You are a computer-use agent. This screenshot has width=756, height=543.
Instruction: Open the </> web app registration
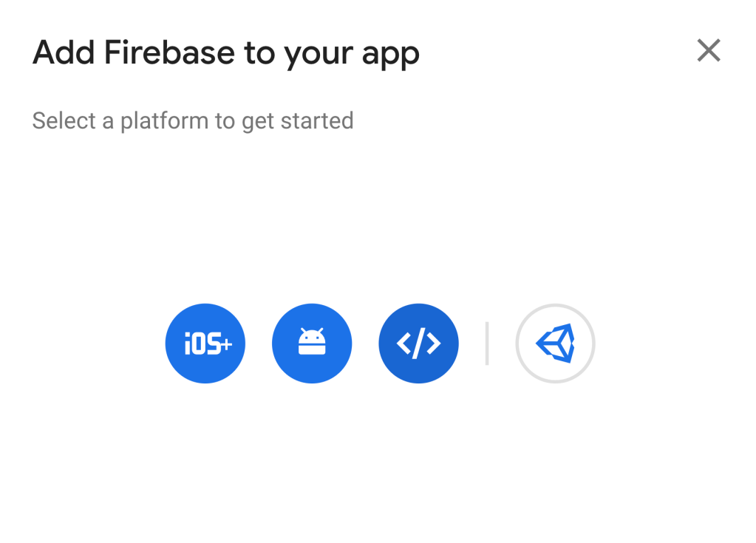pos(418,344)
